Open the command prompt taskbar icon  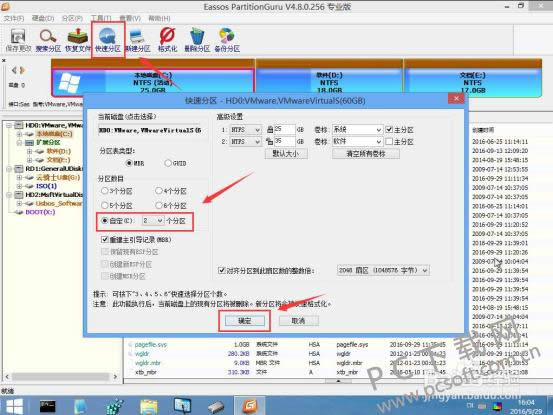tap(48, 407)
